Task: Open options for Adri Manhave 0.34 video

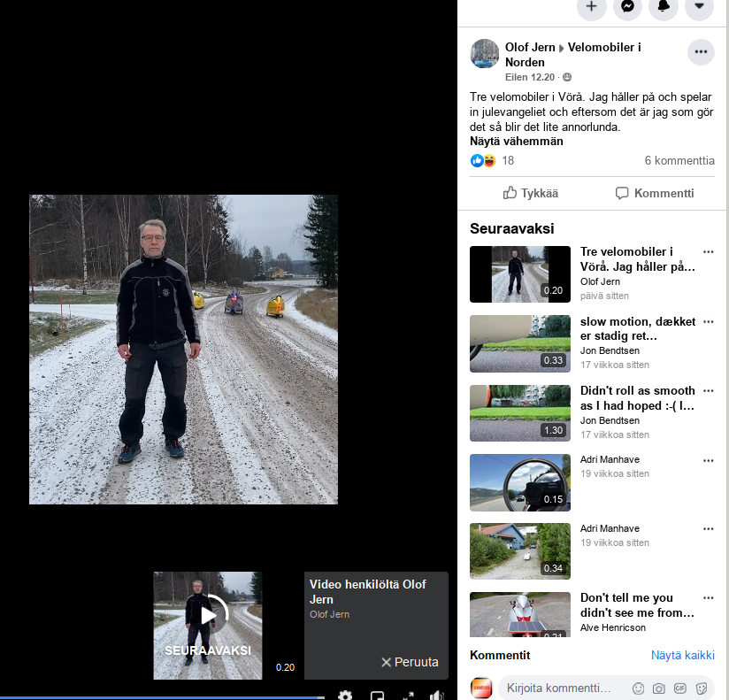Action: click(708, 529)
